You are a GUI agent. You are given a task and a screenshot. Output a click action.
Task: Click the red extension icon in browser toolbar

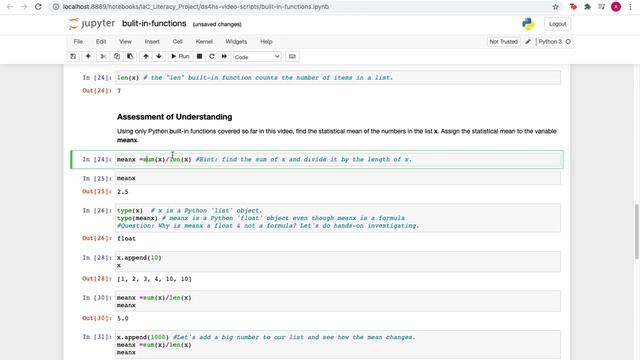click(573, 7)
